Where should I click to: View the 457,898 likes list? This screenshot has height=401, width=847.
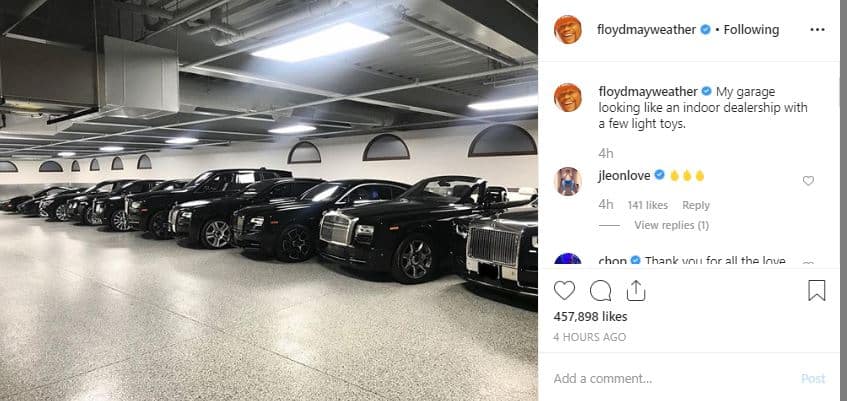(x=590, y=317)
